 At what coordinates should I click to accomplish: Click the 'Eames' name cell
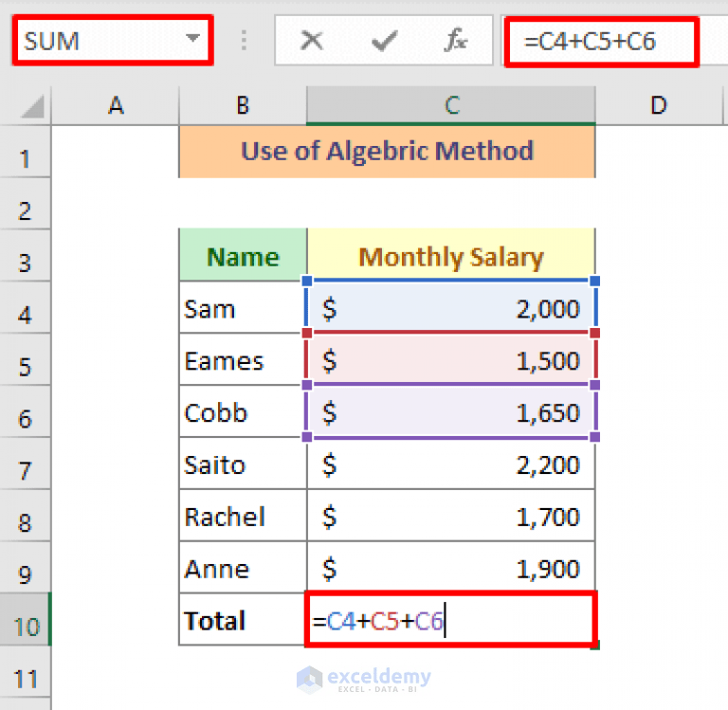(x=243, y=359)
